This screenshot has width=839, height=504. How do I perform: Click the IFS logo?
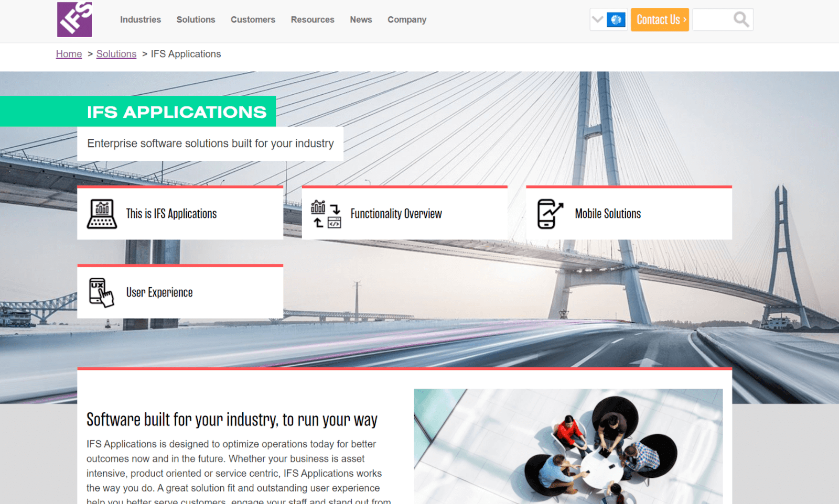click(x=74, y=19)
